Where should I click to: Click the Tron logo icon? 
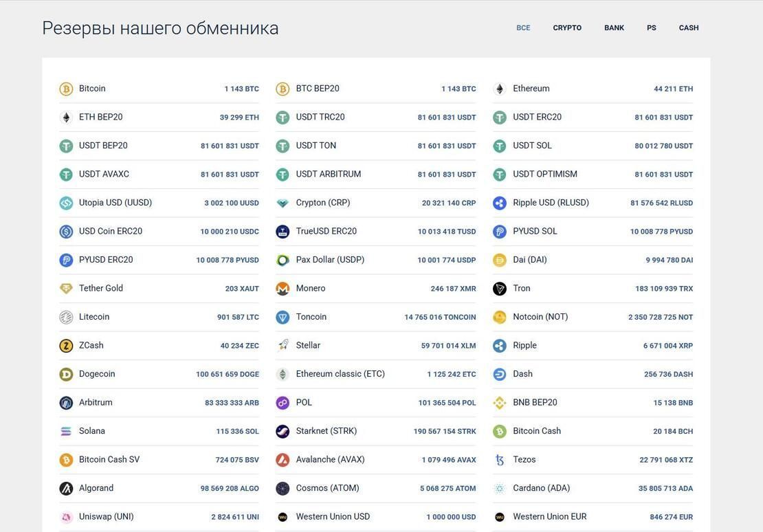[500, 289]
